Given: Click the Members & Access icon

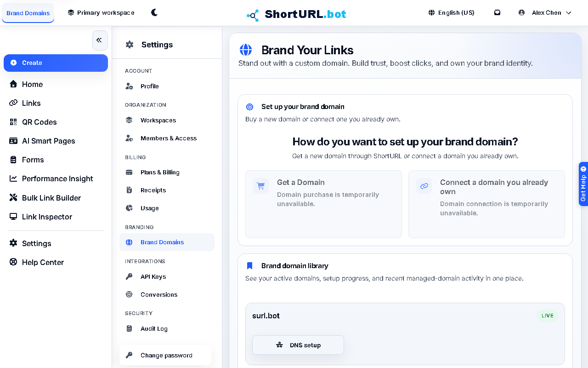Looking at the screenshot, I should pos(130,138).
